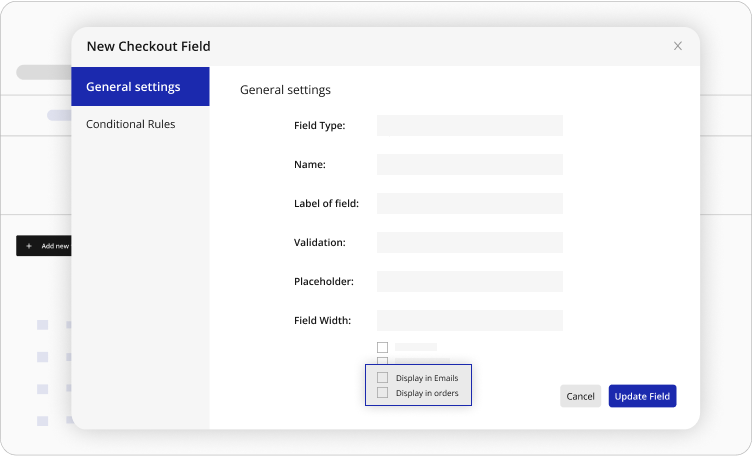Tick the Display in orders checkbox
Image resolution: width=752 pixels, height=457 pixels.
tap(382, 393)
